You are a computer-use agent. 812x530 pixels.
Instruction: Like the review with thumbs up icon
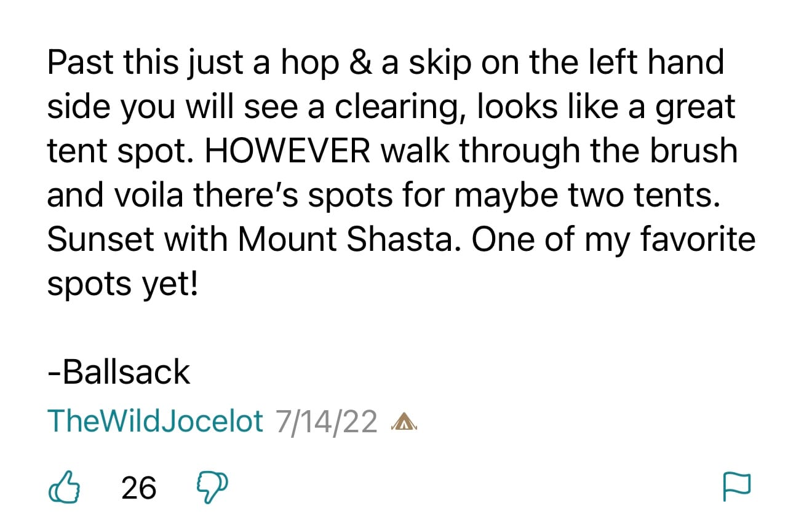point(64,487)
